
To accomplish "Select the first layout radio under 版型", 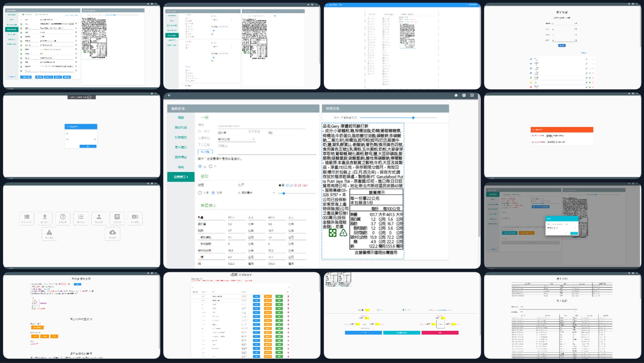I will point(200,193).
